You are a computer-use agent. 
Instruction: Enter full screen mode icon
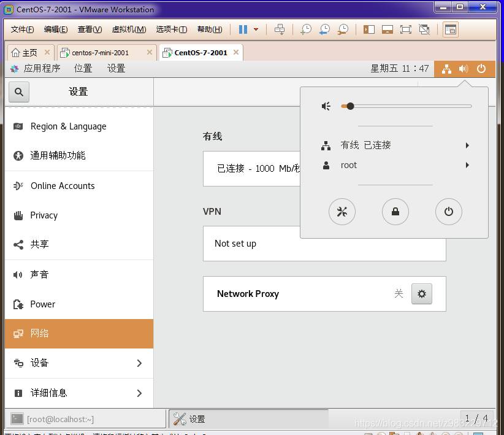[x=406, y=29]
